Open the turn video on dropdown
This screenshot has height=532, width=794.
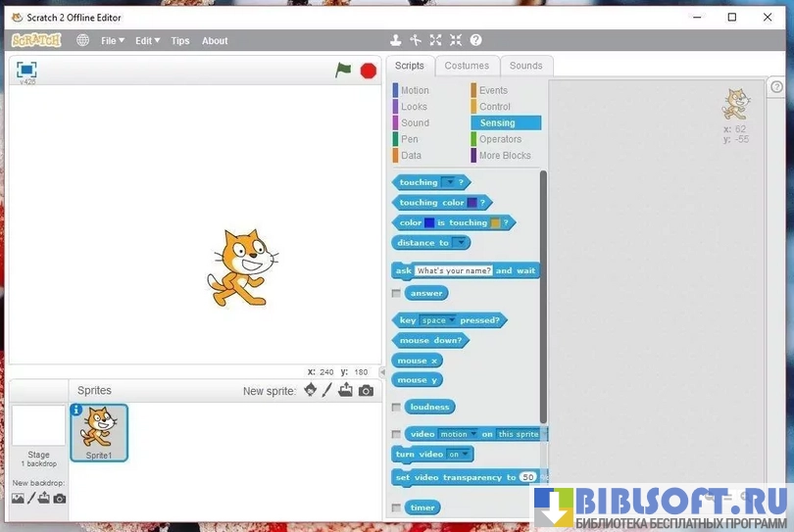pos(467,455)
